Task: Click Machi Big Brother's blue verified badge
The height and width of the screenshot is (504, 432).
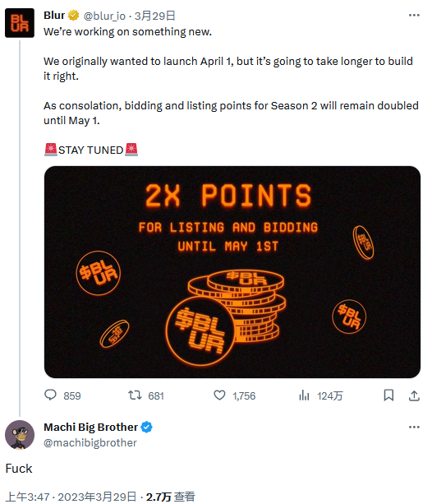Action: coord(147,428)
